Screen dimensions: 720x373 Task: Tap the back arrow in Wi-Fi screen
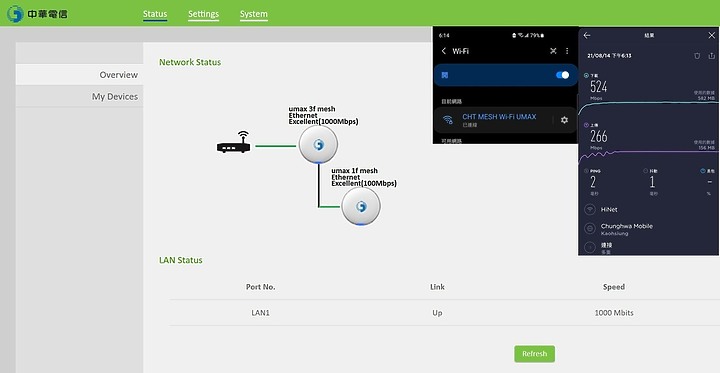point(444,51)
